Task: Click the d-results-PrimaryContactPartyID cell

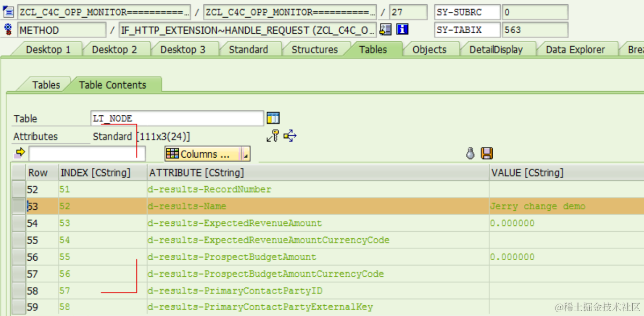Action: click(x=318, y=291)
